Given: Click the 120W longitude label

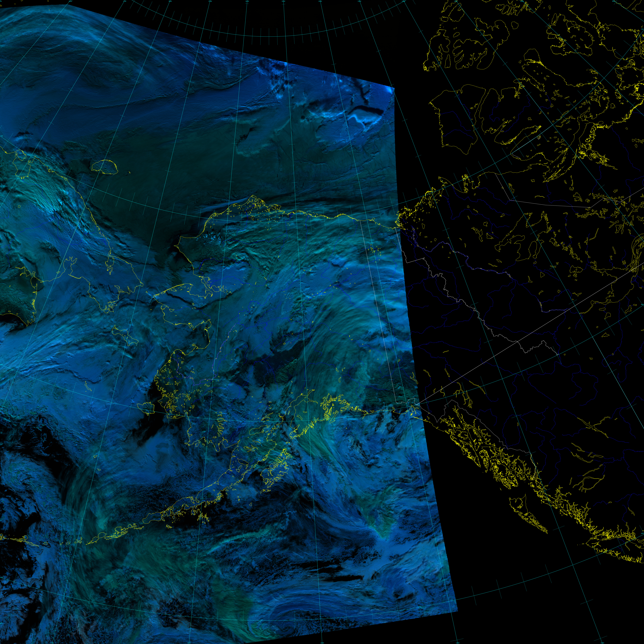Looking at the screenshot, I should [x=403, y=1].
